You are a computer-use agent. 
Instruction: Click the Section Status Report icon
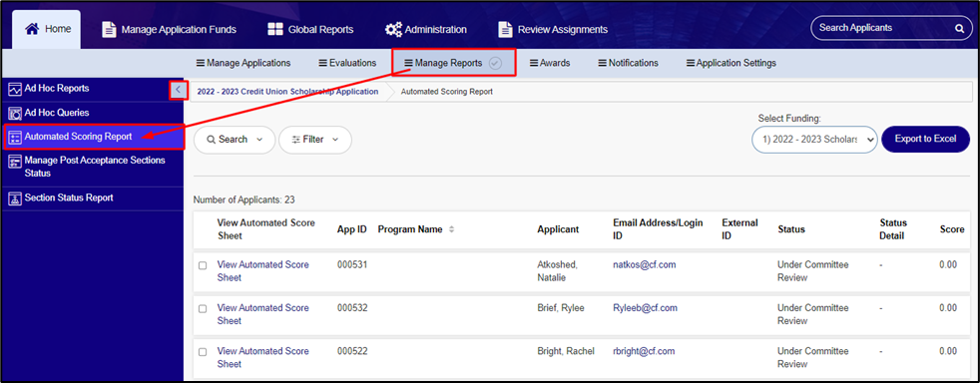(15, 198)
